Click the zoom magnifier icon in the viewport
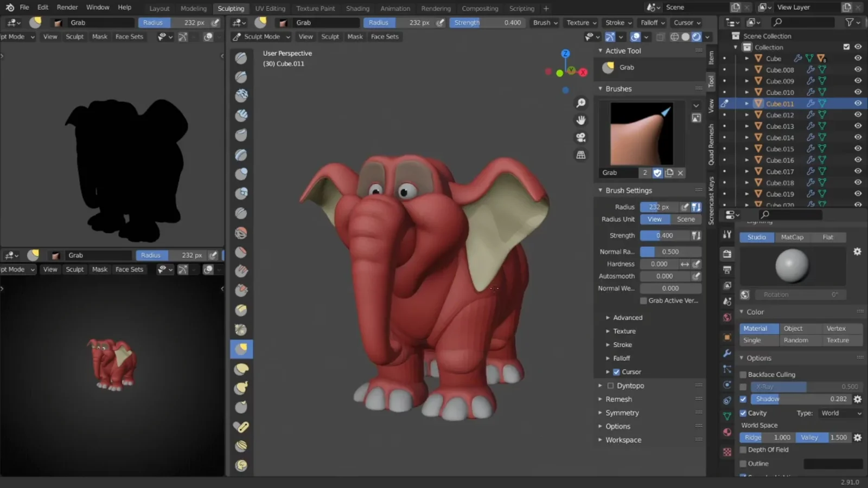868x488 pixels. 581,102
